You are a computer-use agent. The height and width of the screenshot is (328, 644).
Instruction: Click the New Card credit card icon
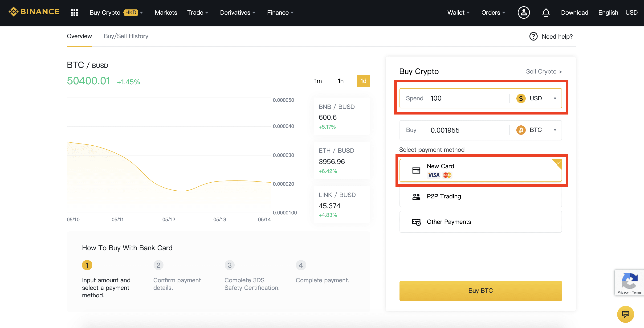click(416, 171)
